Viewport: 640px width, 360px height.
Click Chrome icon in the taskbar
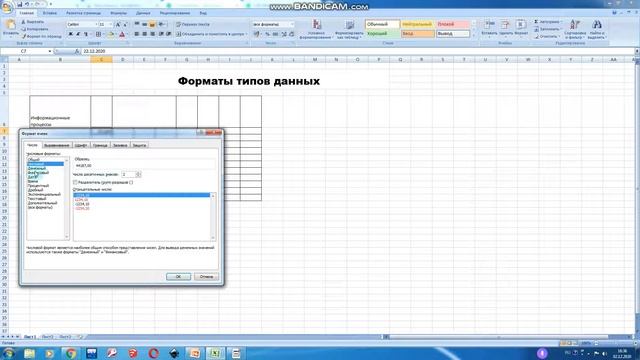coord(71,353)
